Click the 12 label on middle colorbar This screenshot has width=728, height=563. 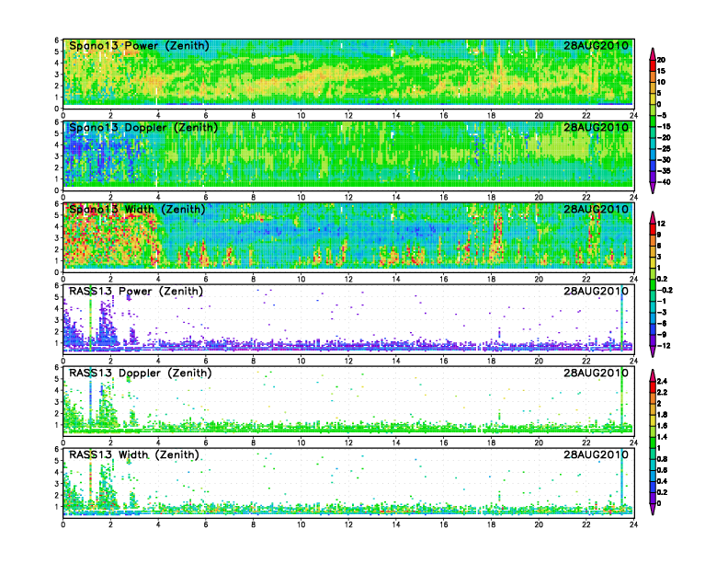tap(661, 224)
